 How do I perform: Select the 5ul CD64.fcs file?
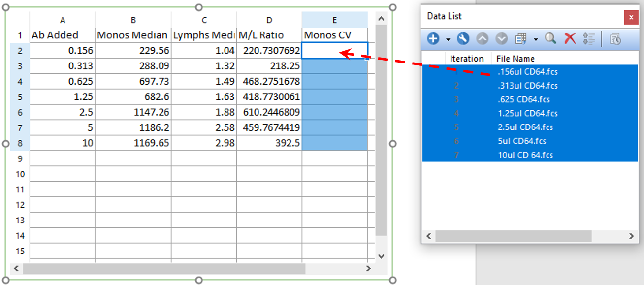coord(530,141)
